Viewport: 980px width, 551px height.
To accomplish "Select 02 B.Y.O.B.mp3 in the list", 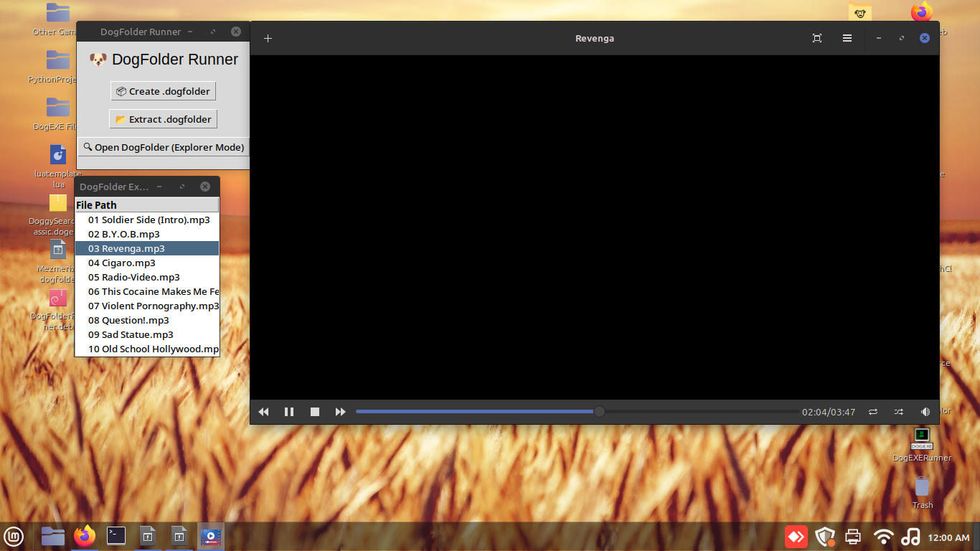I will [147, 234].
